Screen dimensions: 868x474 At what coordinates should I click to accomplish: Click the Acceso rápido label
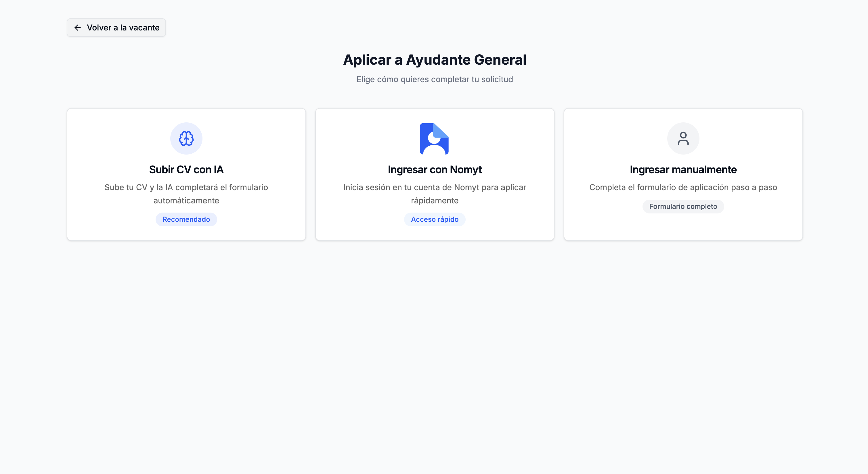(435, 219)
